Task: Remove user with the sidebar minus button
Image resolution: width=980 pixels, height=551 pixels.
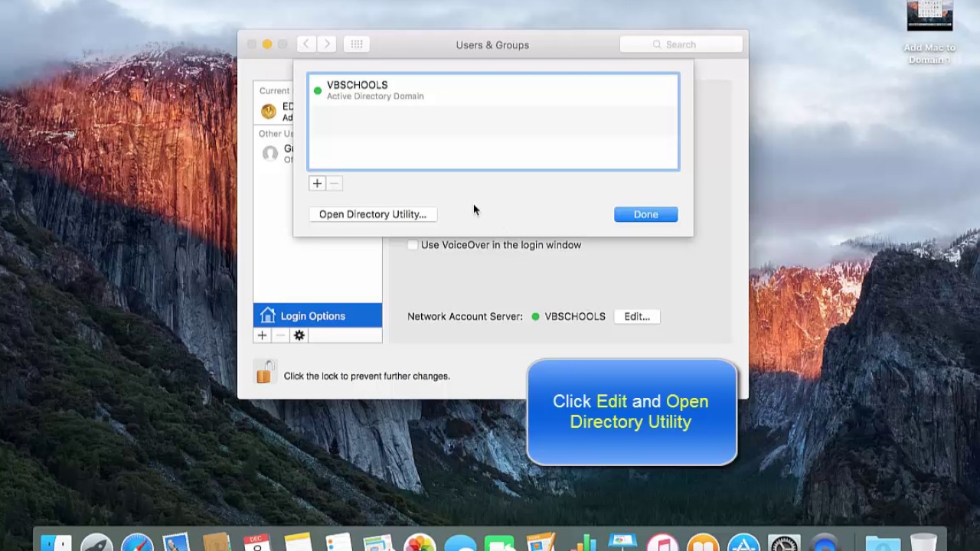Action: point(280,335)
